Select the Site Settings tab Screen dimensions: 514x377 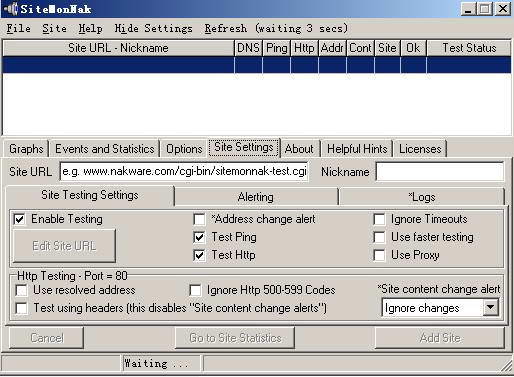pyautogui.click(x=244, y=147)
